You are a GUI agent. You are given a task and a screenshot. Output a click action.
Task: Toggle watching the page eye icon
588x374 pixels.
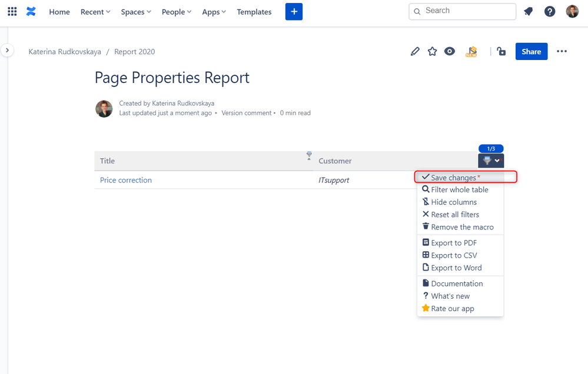[450, 51]
